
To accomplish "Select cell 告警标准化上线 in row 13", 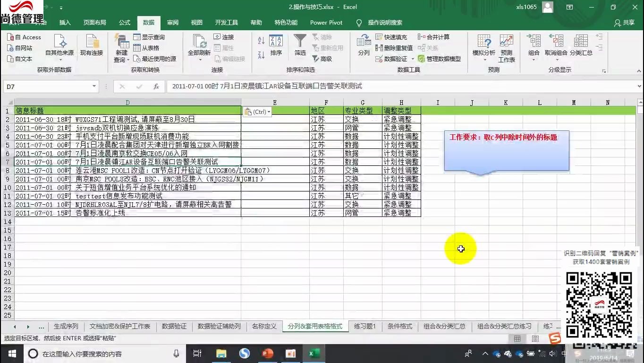I will [x=127, y=213].
